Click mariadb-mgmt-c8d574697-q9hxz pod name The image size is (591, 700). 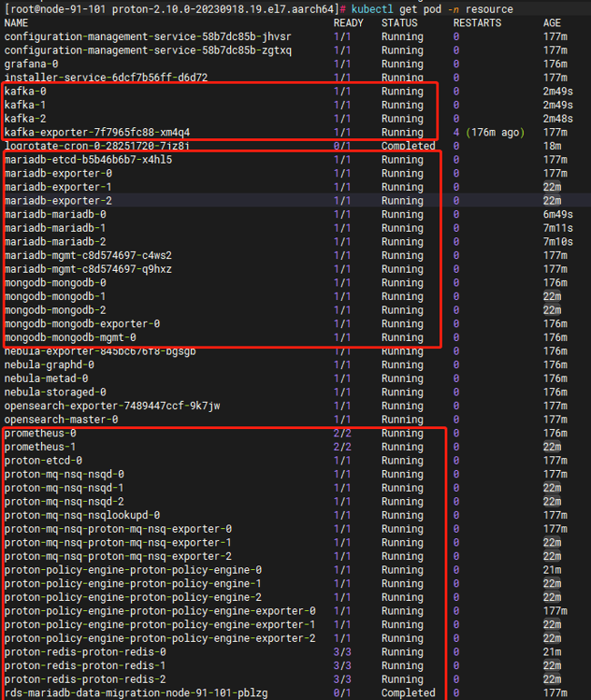[x=88, y=269]
